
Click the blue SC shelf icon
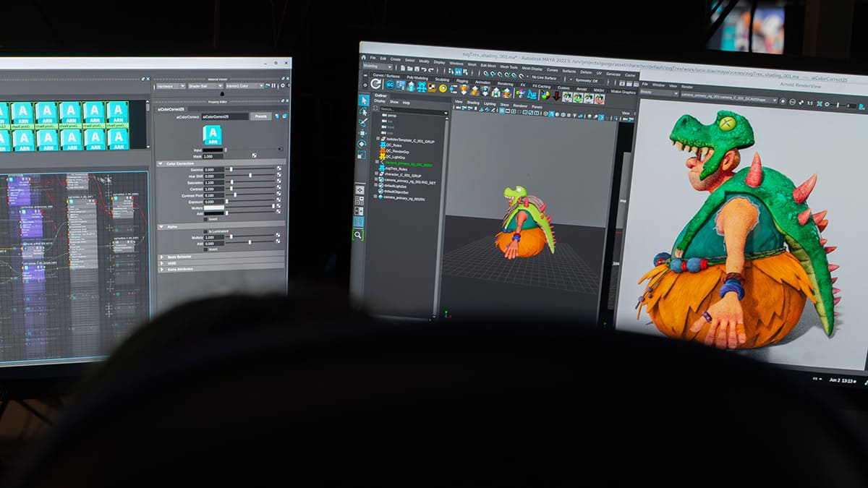389,85
